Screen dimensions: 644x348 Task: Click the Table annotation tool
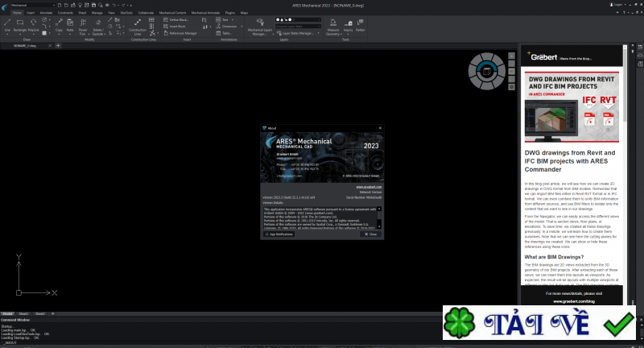click(224, 33)
